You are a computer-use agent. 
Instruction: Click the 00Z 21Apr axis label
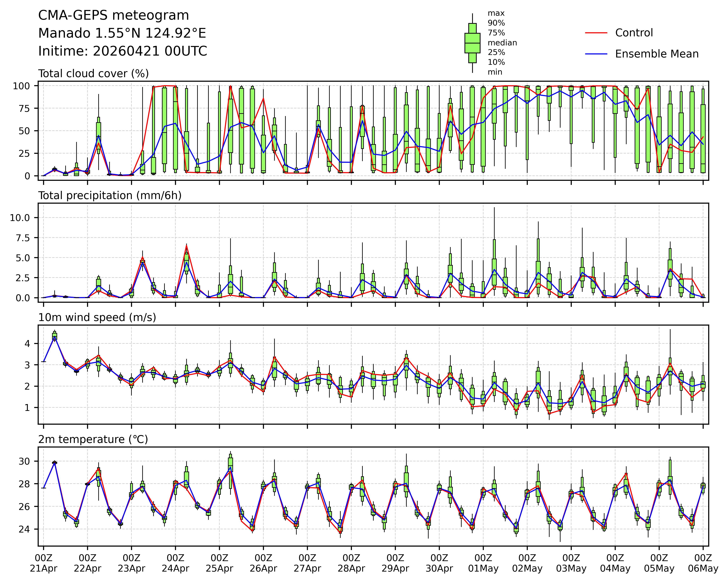tap(43, 563)
